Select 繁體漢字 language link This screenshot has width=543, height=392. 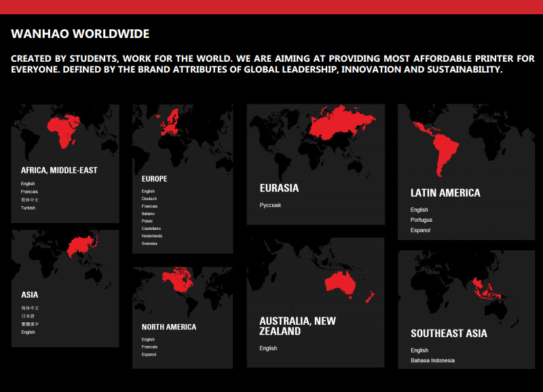[x=30, y=324]
